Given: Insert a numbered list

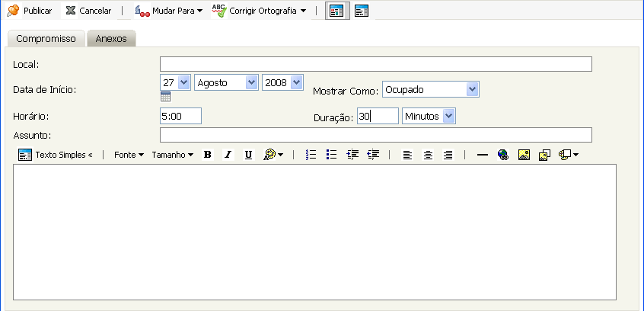Looking at the screenshot, I should 311,155.
